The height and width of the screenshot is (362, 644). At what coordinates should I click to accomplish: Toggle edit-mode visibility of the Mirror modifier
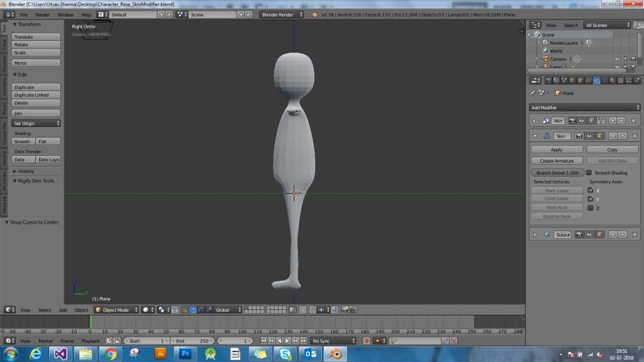pyautogui.click(x=591, y=120)
